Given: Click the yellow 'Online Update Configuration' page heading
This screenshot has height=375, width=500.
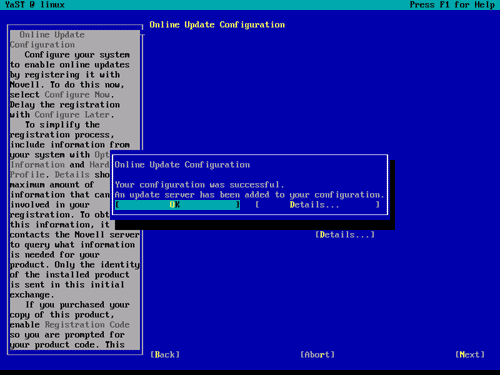Looking at the screenshot, I should tap(217, 25).
